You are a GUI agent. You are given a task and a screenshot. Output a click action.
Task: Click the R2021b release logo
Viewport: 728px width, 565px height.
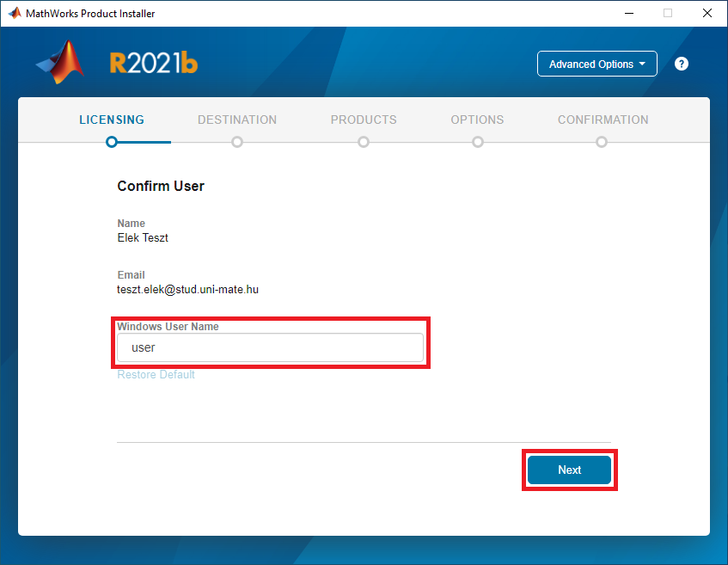click(153, 64)
